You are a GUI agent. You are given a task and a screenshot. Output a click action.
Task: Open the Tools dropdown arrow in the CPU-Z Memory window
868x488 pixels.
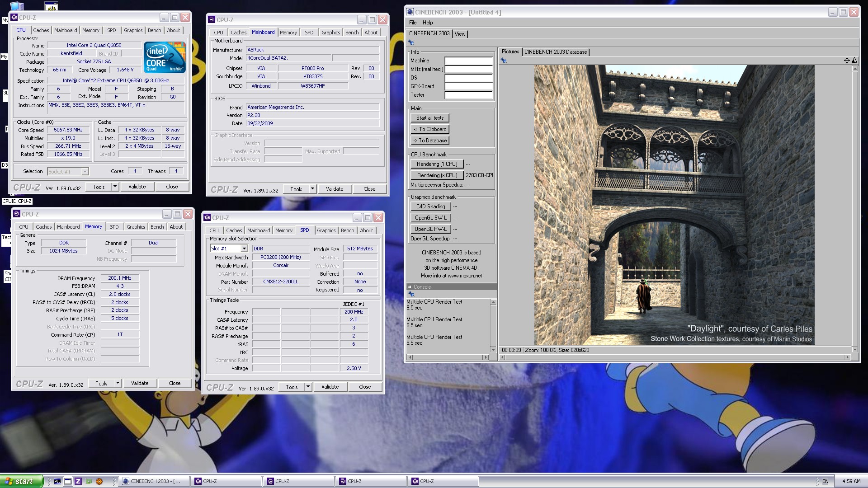tap(118, 383)
